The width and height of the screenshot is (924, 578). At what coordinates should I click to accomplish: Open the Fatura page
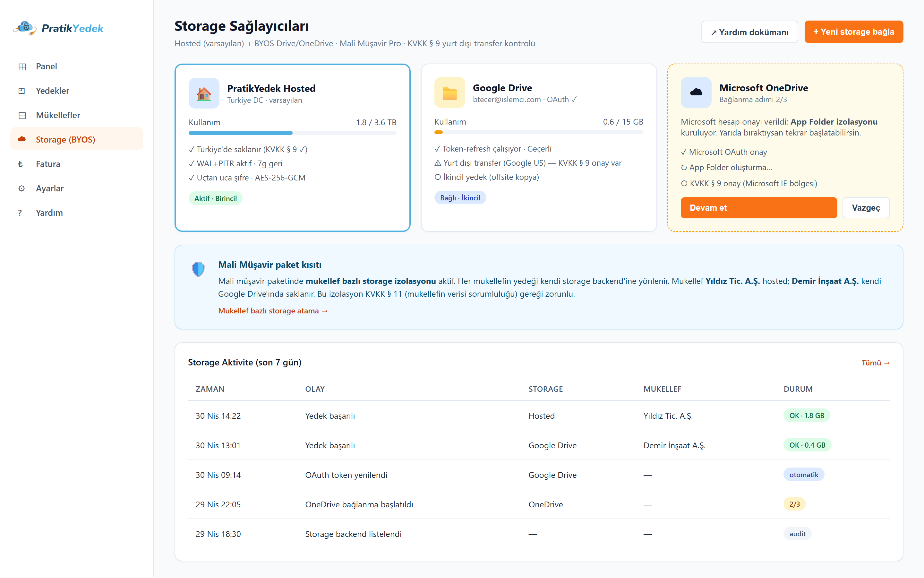pos(76,164)
